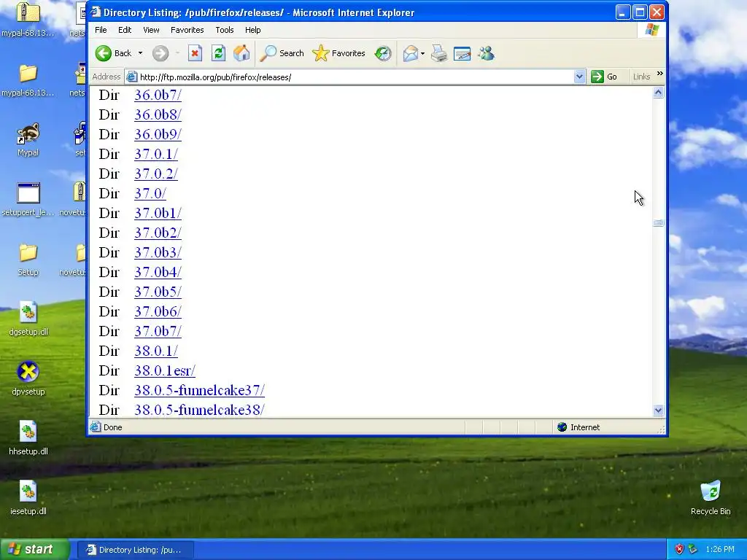Open the History clock icon
Screen dimensions: 747x560
tap(382, 53)
